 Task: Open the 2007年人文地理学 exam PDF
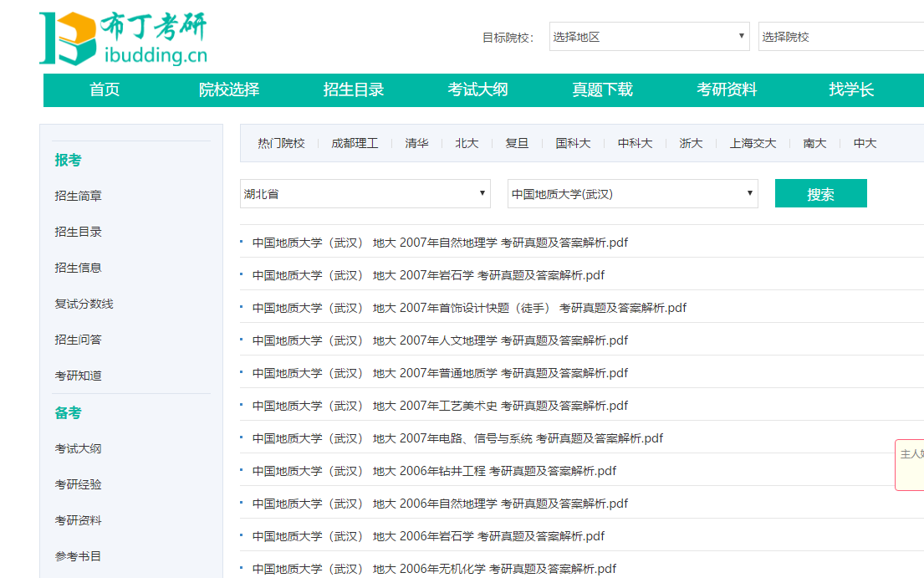440,340
